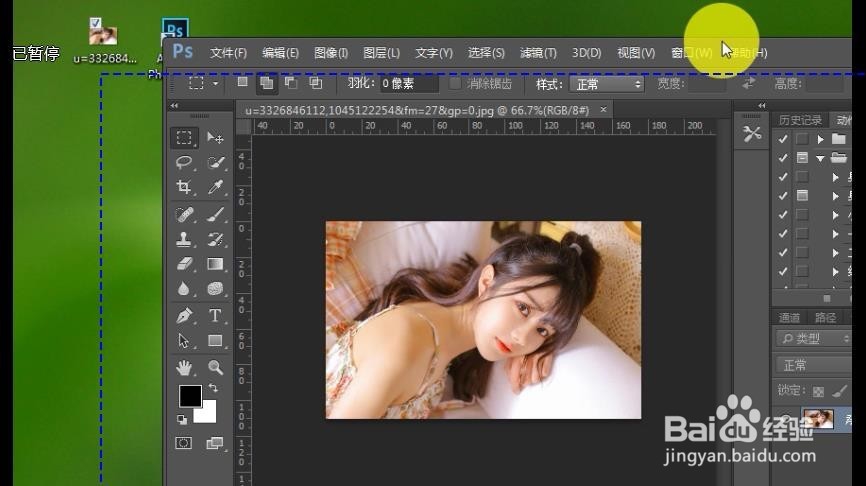Toggle dialog box for the expanded action set
The height and width of the screenshot is (486, 866).
(x=802, y=158)
